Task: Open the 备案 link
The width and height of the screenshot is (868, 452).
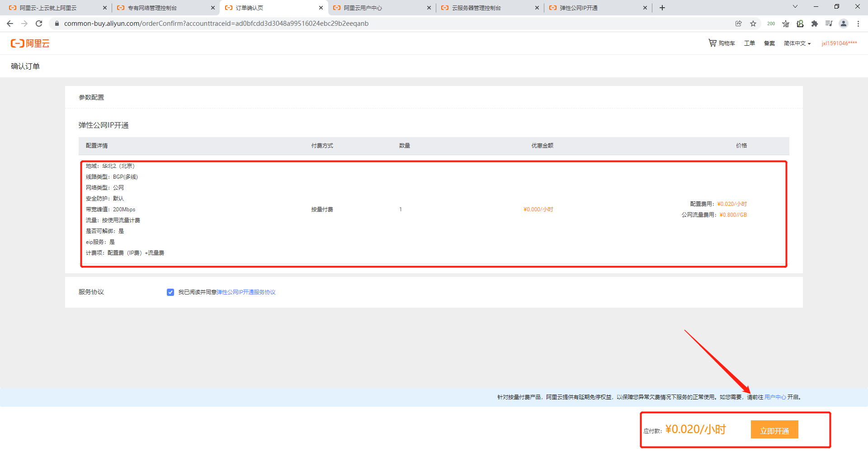Action: 769,43
